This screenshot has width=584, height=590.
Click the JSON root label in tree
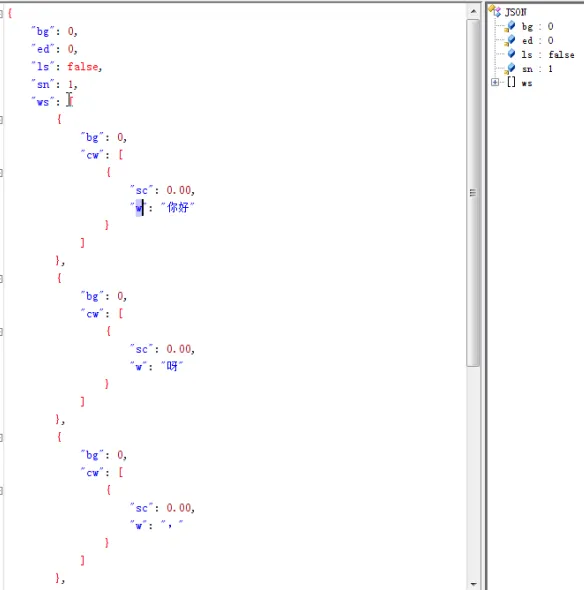[x=516, y=12]
